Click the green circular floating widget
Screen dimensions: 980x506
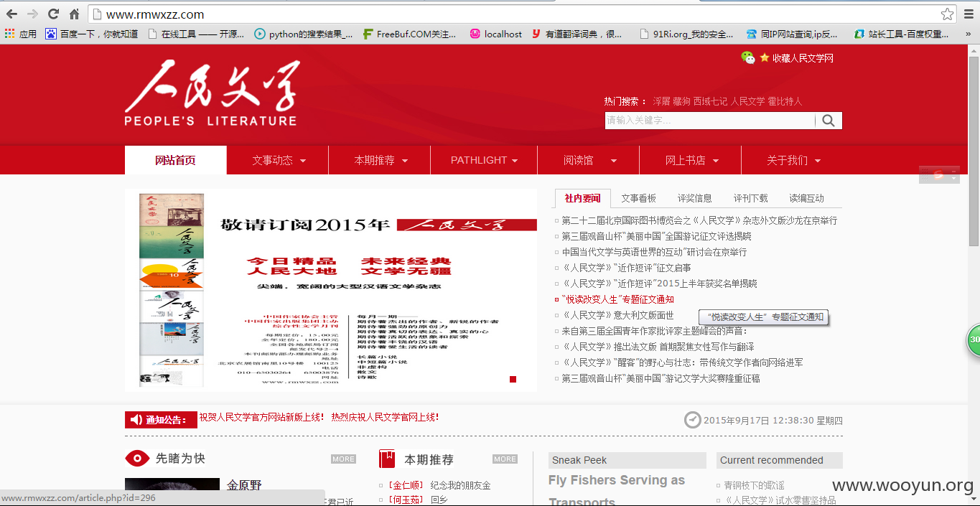[x=974, y=339]
